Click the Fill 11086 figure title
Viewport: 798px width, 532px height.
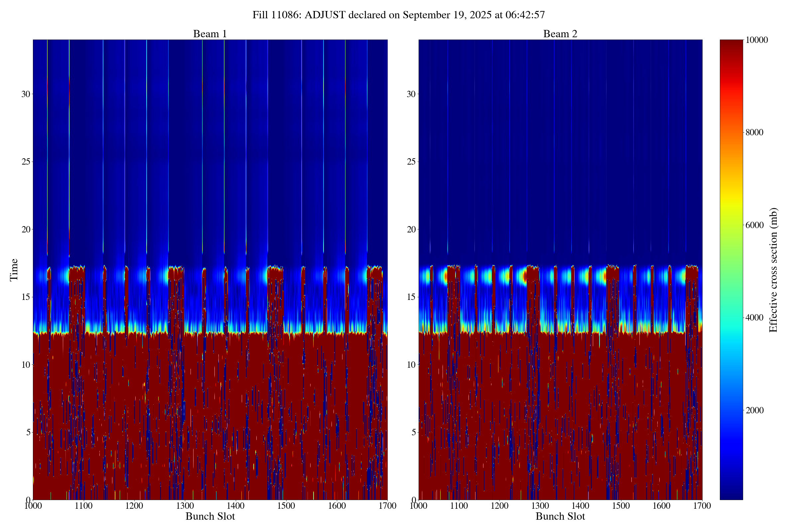[x=398, y=15]
